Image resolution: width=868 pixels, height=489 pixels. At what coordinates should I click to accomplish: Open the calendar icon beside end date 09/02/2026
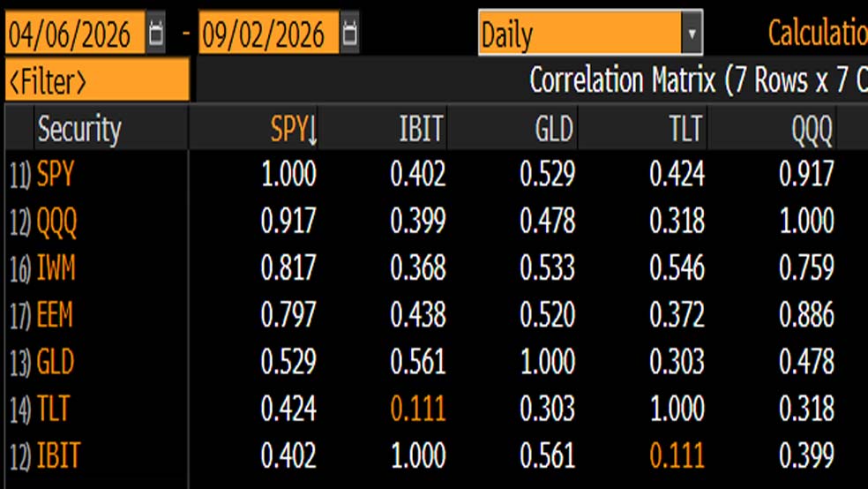(349, 33)
